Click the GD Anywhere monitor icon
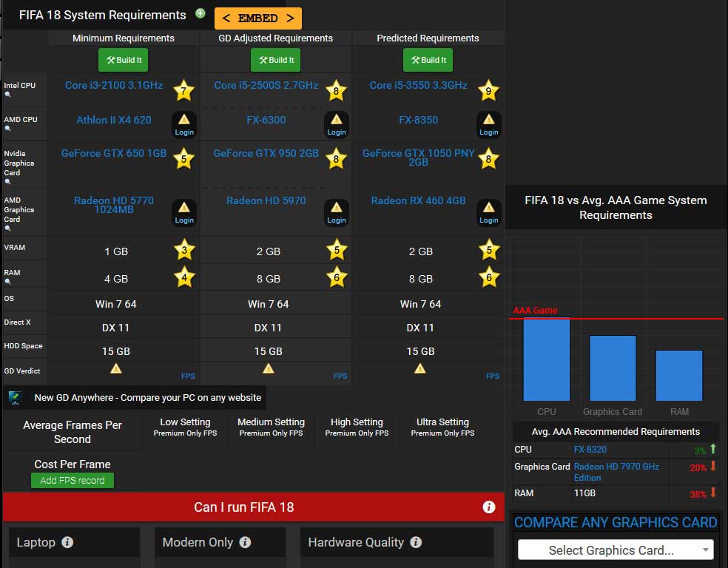The image size is (728, 568). click(x=15, y=398)
